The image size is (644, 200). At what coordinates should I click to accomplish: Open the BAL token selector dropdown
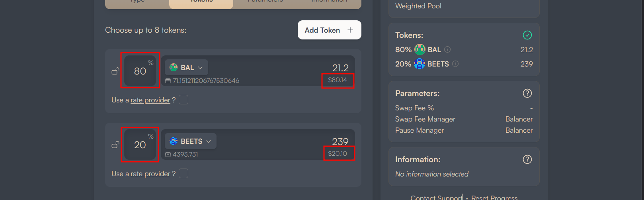pyautogui.click(x=186, y=68)
